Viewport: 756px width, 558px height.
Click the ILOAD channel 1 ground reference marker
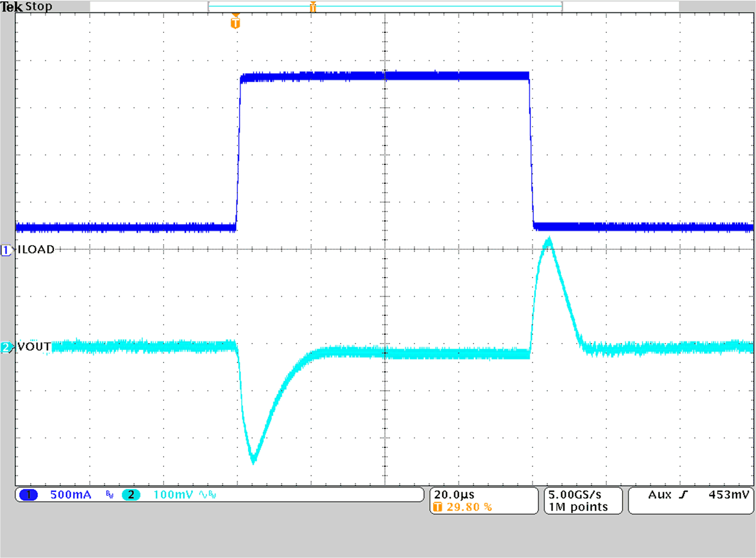click(x=6, y=250)
